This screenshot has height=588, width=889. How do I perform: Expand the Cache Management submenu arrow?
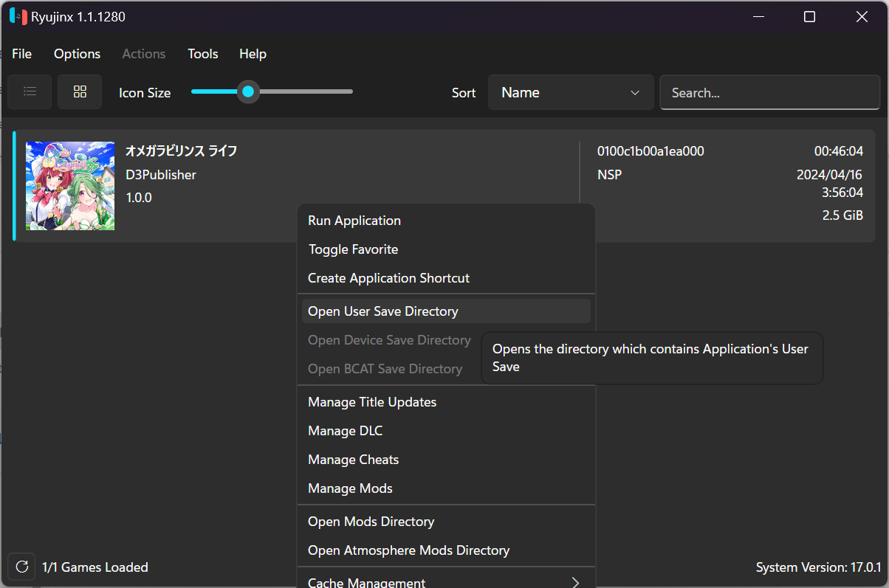point(575,583)
